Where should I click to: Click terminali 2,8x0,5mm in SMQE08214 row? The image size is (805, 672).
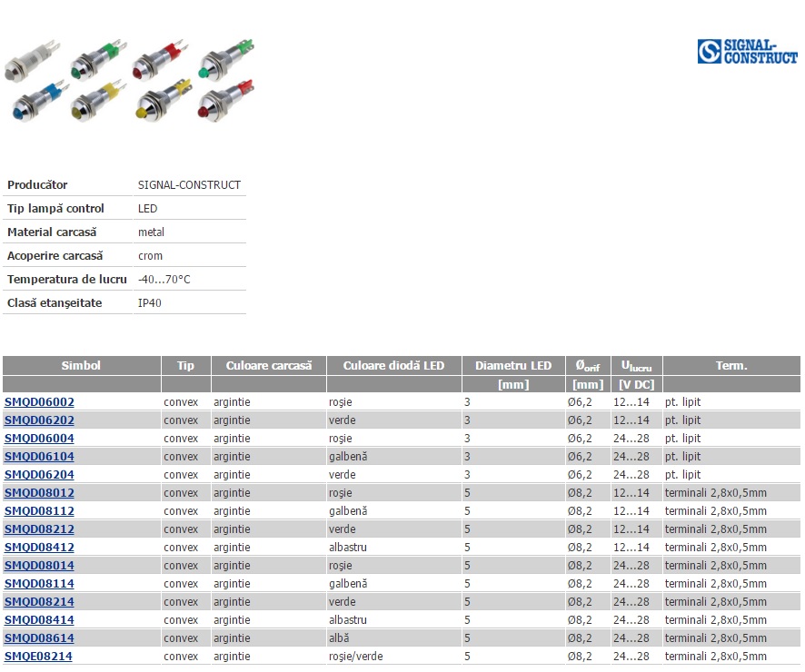[716, 657]
